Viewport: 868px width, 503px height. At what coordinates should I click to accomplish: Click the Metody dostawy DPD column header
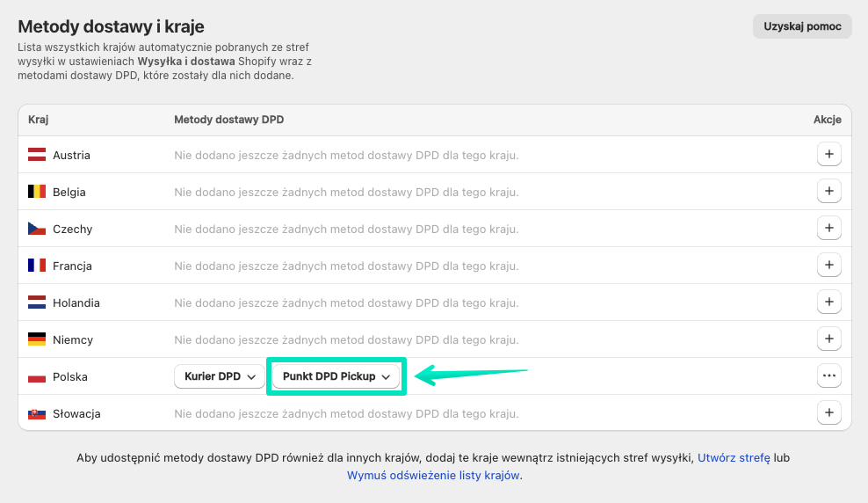(229, 120)
